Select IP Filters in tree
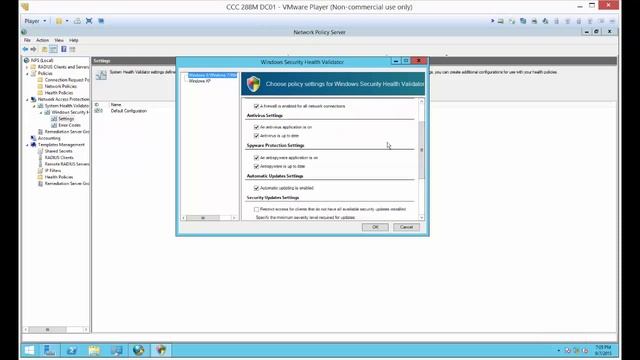Image resolution: width=640 pixels, height=360 pixels. [x=53, y=171]
